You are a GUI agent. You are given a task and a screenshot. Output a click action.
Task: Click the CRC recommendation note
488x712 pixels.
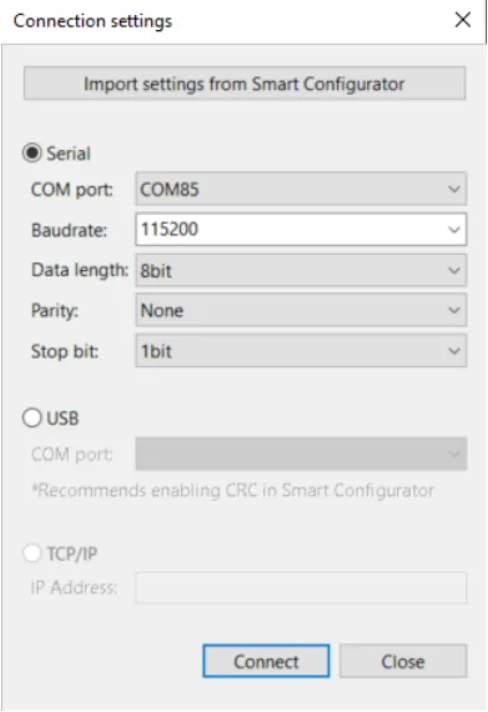233,490
